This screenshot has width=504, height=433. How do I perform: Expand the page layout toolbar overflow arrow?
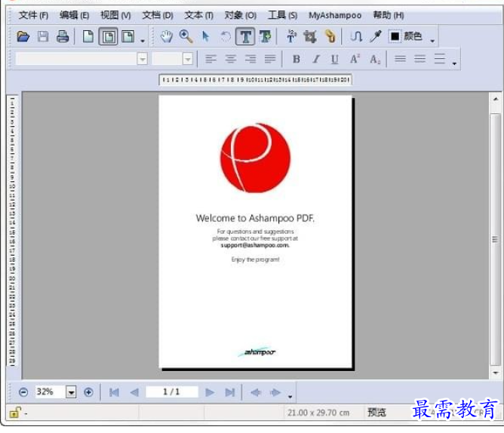click(143, 41)
